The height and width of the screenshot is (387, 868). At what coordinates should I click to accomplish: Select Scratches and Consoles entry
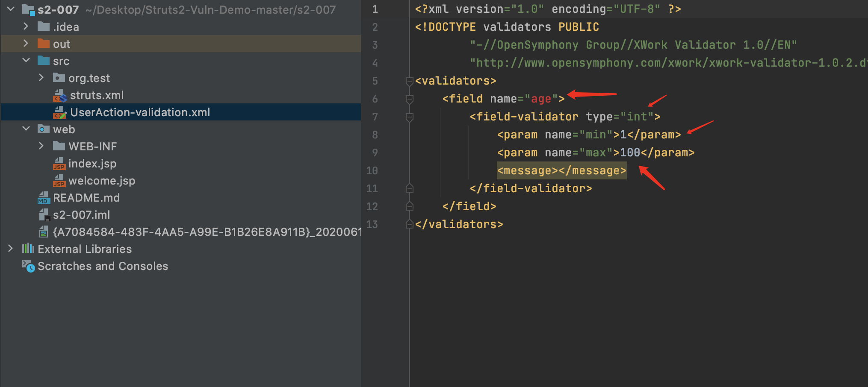pos(103,266)
